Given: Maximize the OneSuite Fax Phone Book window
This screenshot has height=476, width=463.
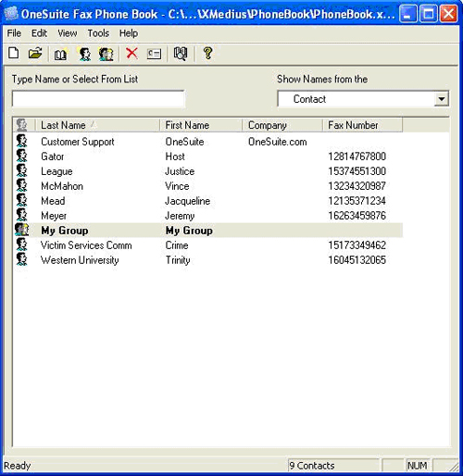Looking at the screenshot, I should coord(429,14).
